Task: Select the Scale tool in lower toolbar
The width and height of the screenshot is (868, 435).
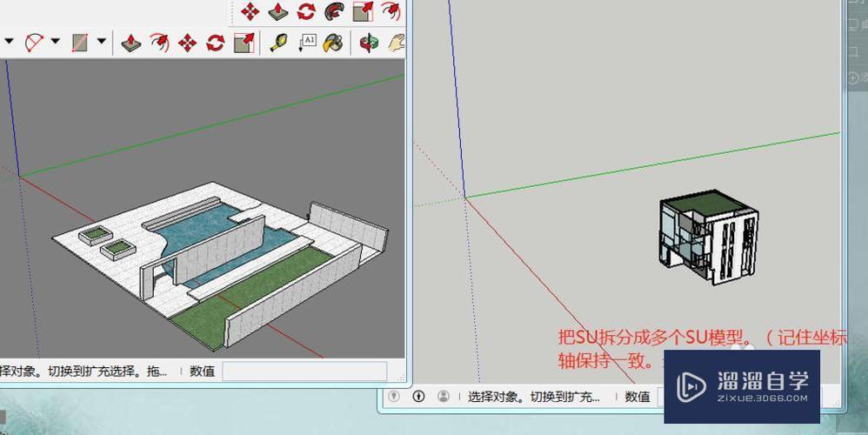Action: (x=244, y=42)
